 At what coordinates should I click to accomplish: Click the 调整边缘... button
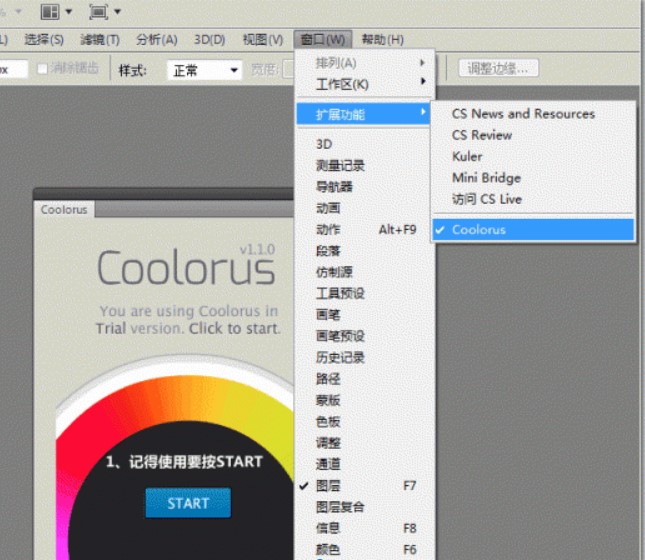[498, 69]
